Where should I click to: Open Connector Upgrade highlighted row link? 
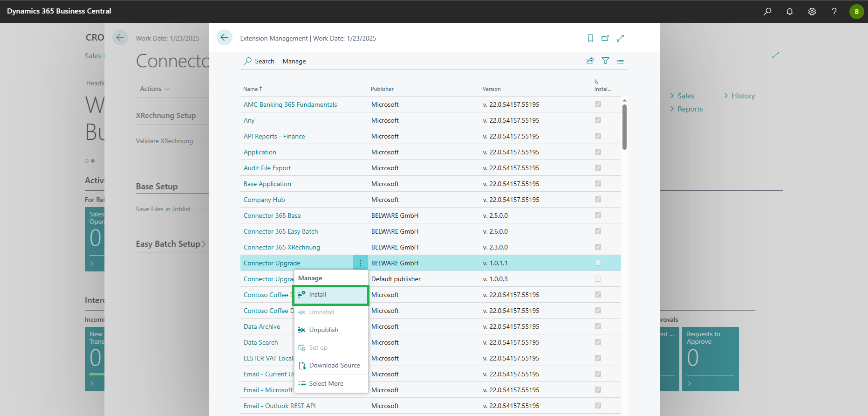tap(272, 263)
